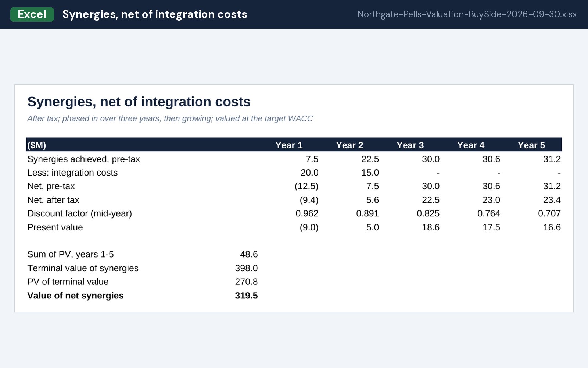588x368 pixels.
Task: Select the 'Present value' row label
Action: pos(55,227)
